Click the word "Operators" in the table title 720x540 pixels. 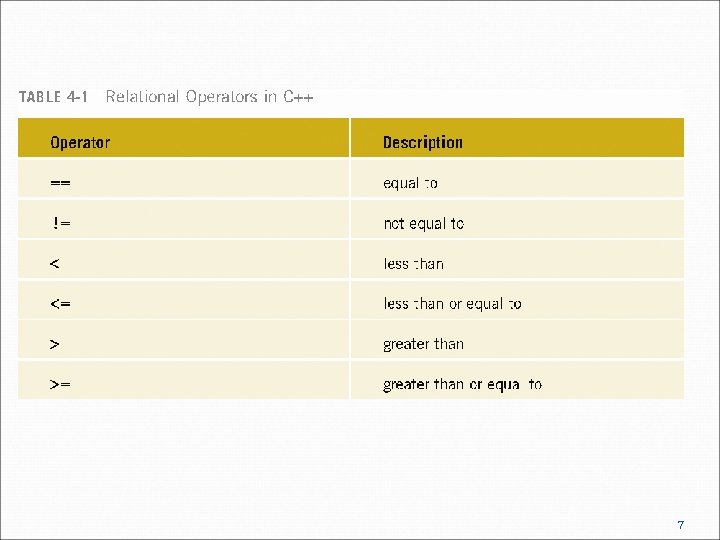(225, 97)
